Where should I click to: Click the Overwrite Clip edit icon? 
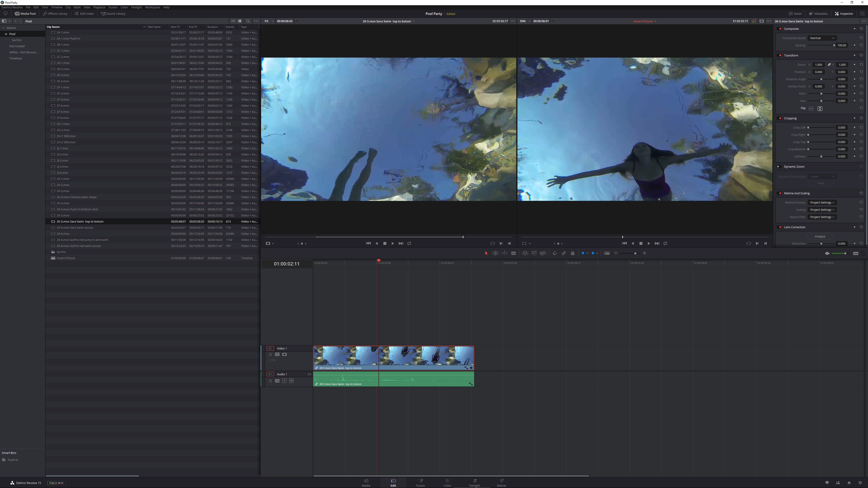coord(534,253)
